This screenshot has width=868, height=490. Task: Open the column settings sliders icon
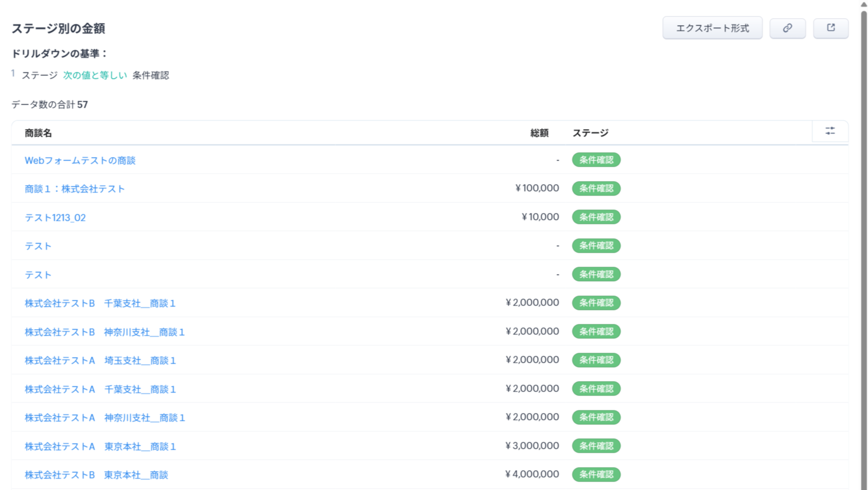coord(830,131)
